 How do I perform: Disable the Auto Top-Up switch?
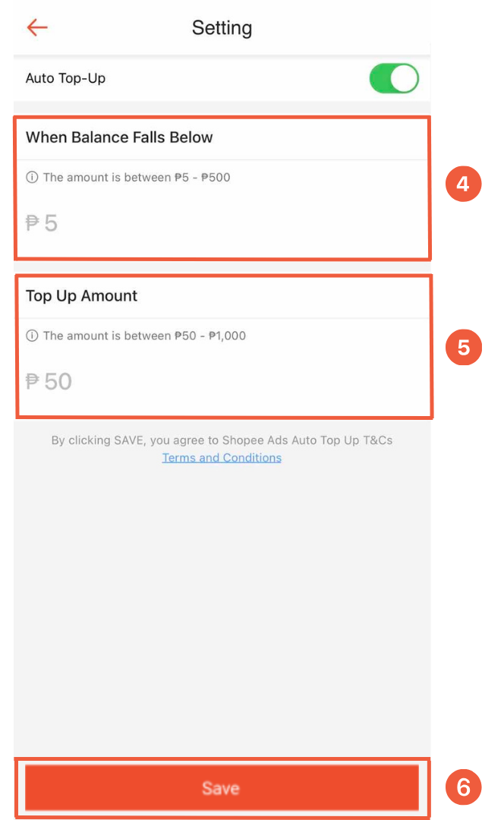point(394,78)
